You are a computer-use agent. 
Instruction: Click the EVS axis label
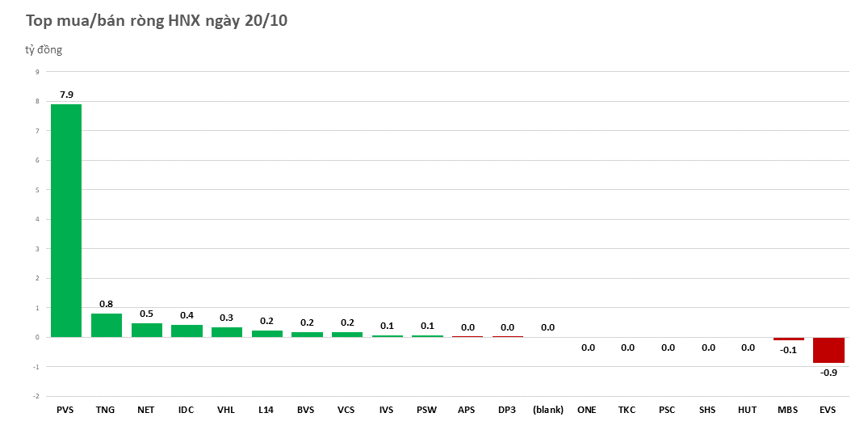click(828, 410)
